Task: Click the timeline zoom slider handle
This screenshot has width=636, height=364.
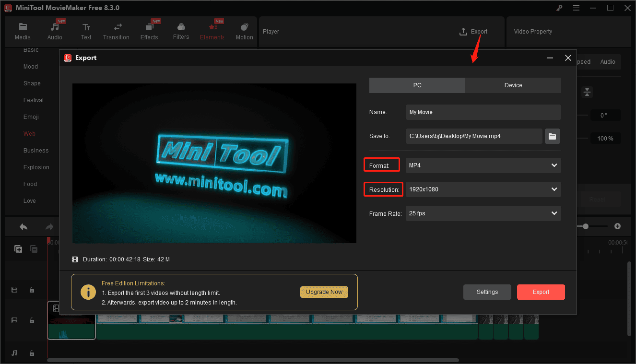Action: [586, 226]
